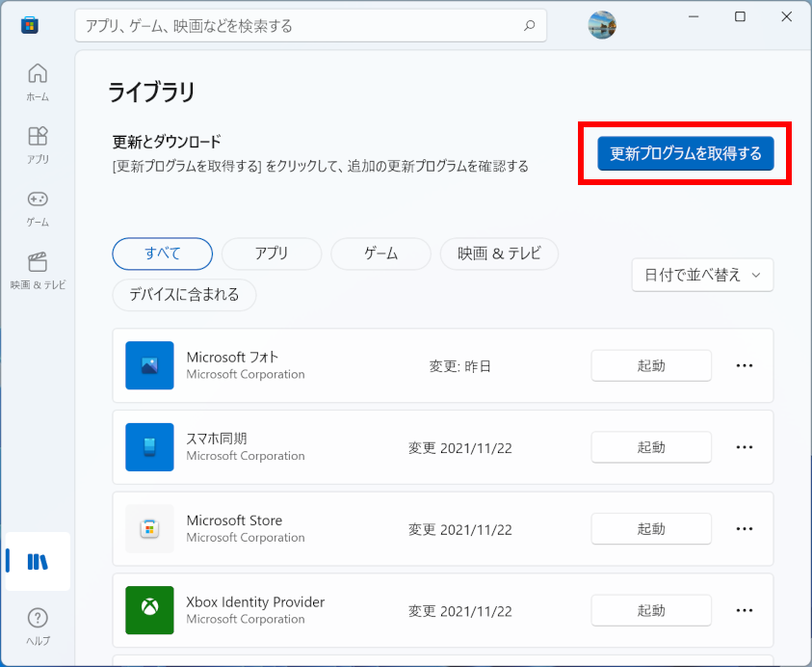Open the 映画 & テレビ section in the sidebar

(x=38, y=271)
